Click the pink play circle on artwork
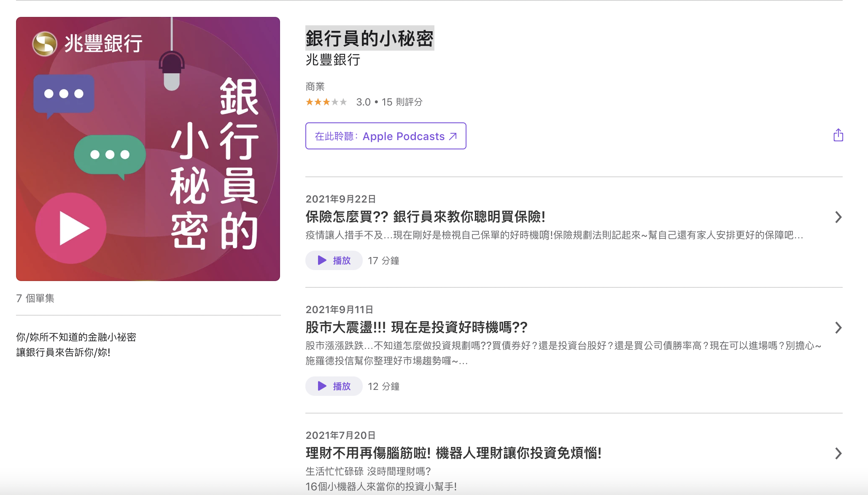Image resolution: width=868 pixels, height=495 pixels. click(x=71, y=228)
